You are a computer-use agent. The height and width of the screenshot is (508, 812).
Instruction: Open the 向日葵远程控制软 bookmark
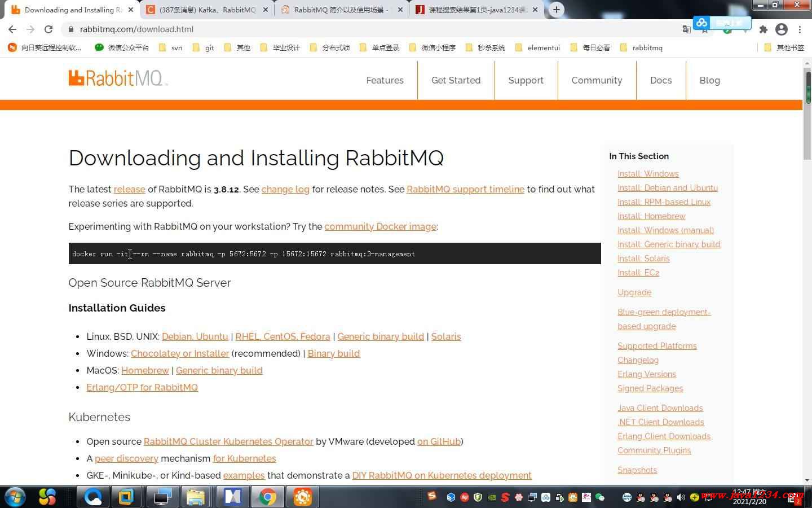coord(45,48)
